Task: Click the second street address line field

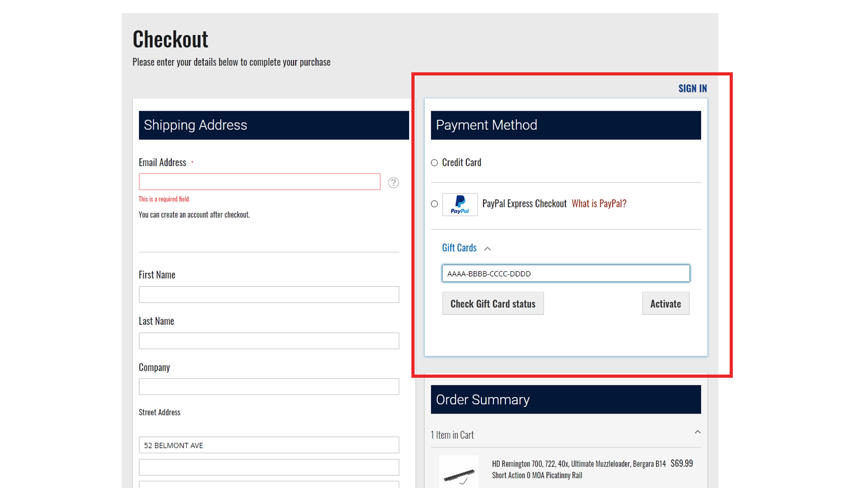Action: point(269,467)
